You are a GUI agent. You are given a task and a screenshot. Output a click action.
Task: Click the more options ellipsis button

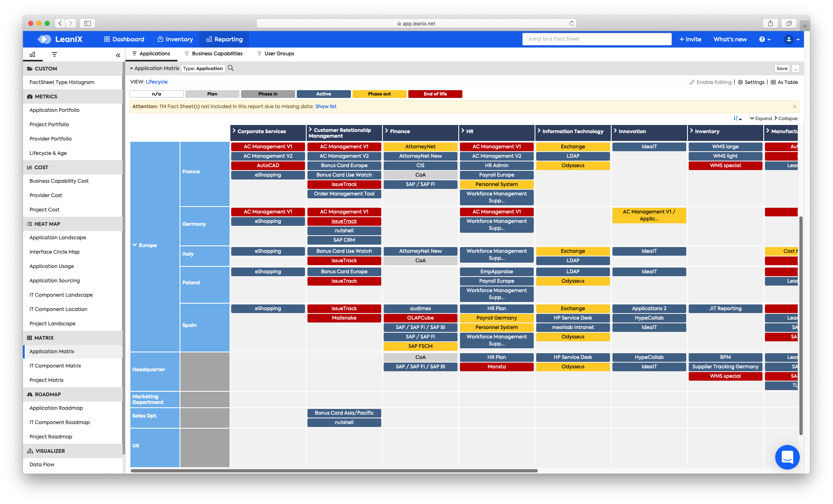(x=796, y=69)
